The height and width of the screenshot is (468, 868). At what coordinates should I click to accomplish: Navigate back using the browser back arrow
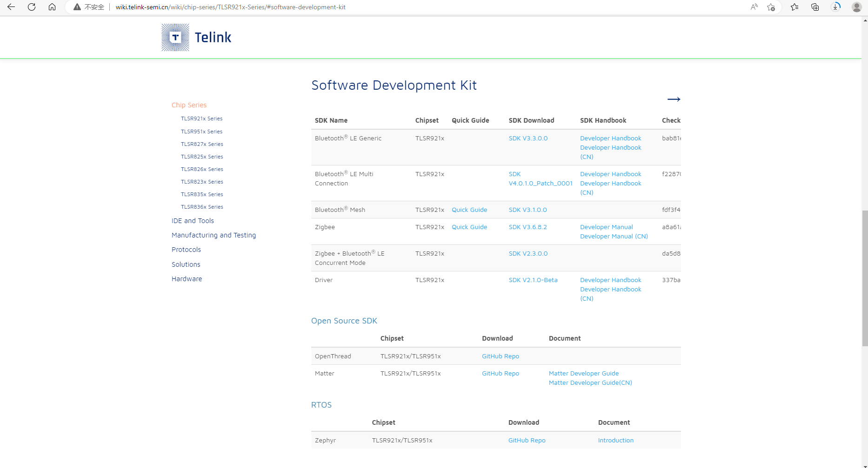11,7
